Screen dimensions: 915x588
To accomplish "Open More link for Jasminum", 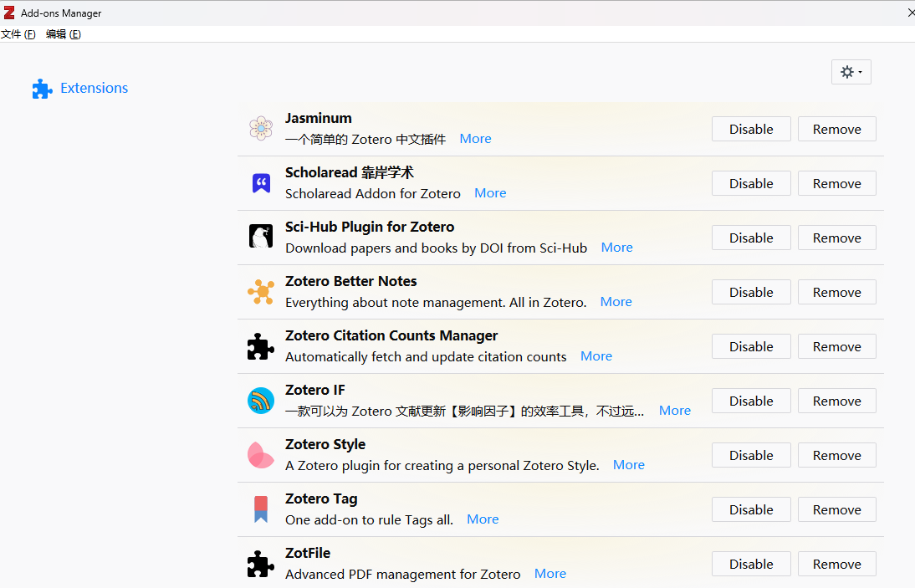I will (x=475, y=138).
